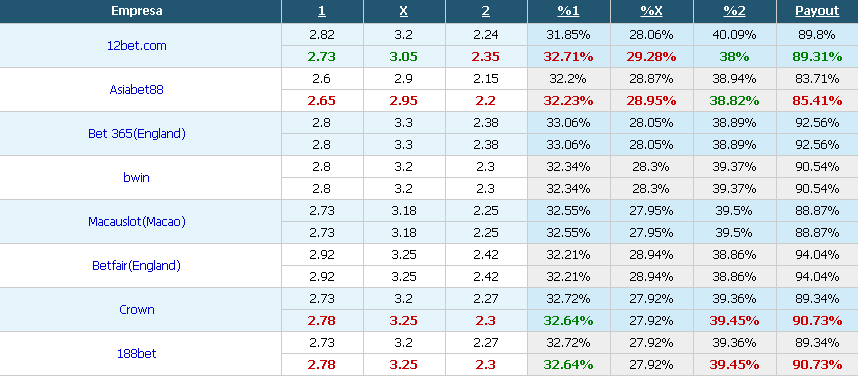Select Betfair opening payout 94.04%
This screenshot has width=858, height=376.
(x=818, y=254)
